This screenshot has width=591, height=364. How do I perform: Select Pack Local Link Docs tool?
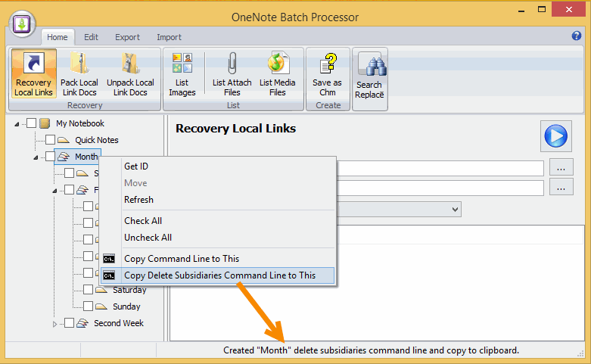(x=79, y=73)
